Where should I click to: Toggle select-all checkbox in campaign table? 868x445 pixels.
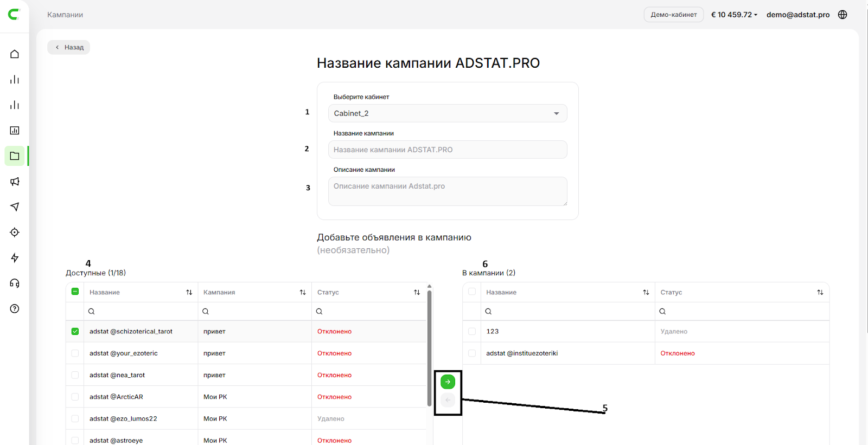point(472,292)
